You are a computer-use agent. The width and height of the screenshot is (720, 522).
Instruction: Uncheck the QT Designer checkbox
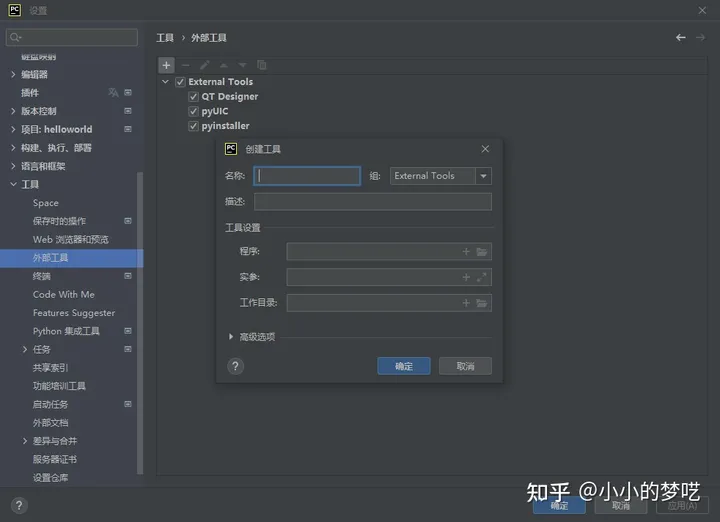[193, 96]
